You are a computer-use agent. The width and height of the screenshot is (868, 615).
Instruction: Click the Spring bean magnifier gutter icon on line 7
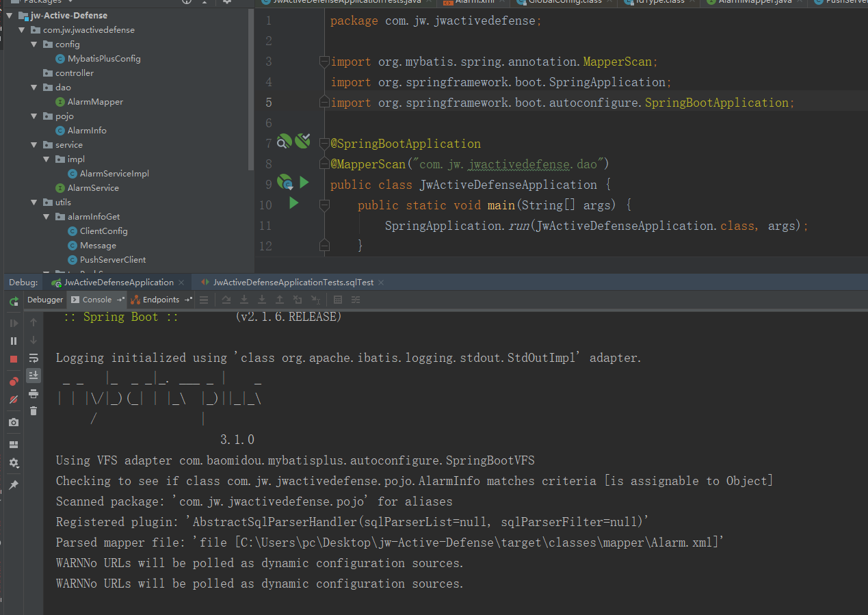[285, 142]
